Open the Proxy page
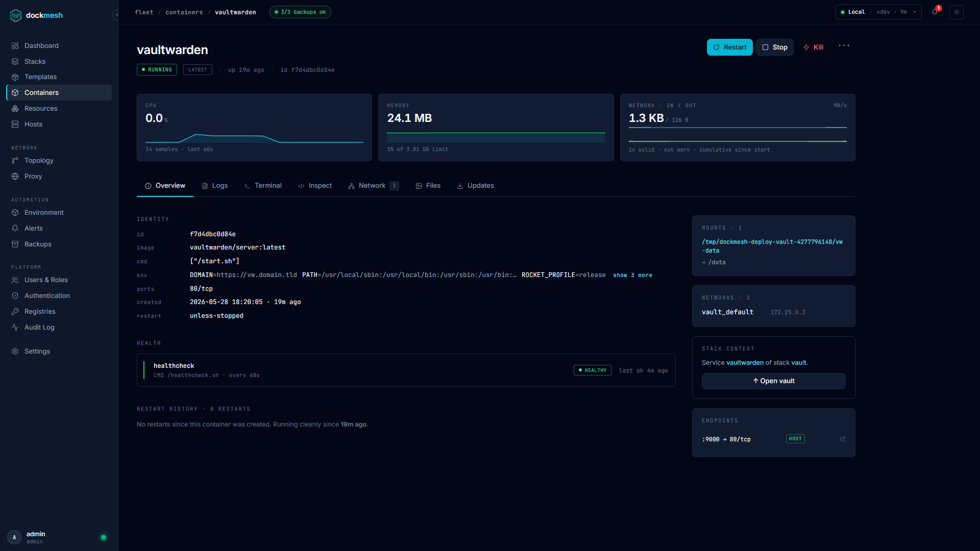 (x=59, y=177)
